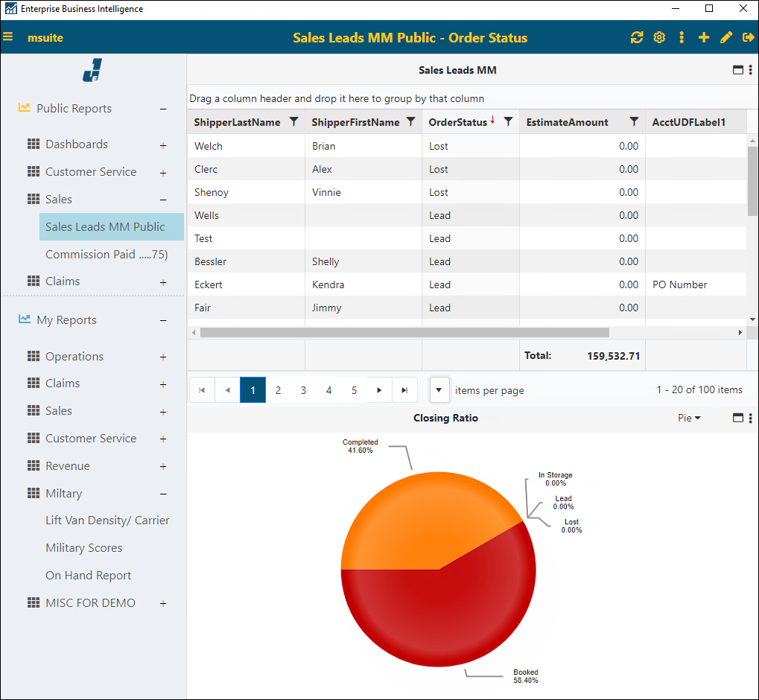Open the items per page dropdown
The width and height of the screenshot is (759, 700).
click(x=439, y=389)
